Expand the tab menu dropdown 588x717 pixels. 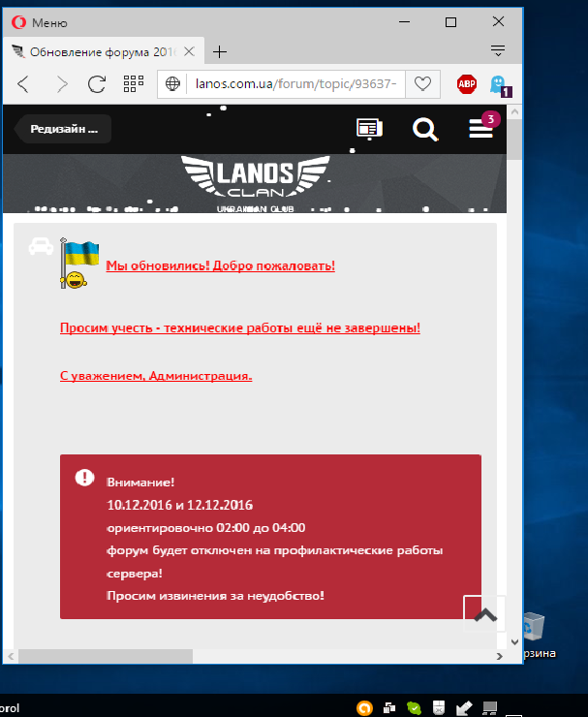pos(498,50)
